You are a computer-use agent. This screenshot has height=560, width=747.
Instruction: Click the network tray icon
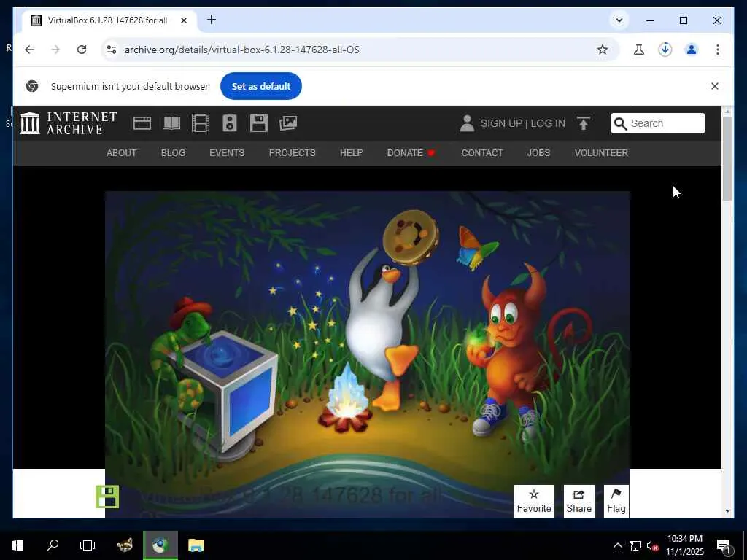(635, 545)
